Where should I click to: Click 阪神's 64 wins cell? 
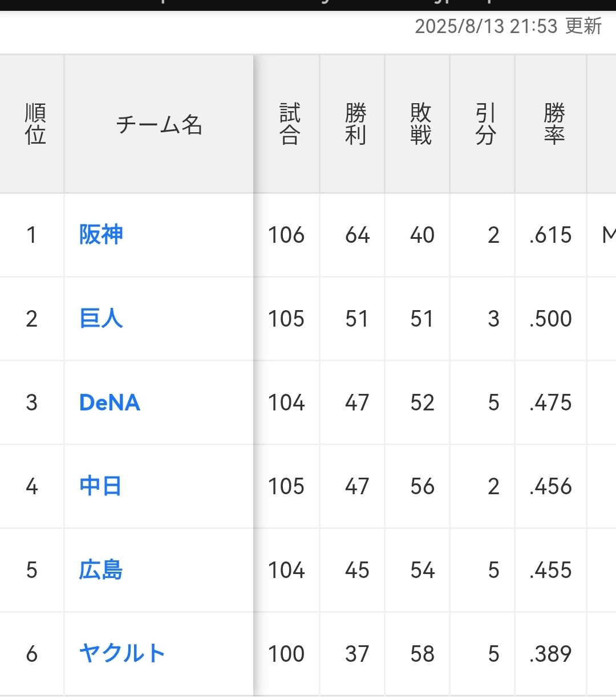pos(357,235)
